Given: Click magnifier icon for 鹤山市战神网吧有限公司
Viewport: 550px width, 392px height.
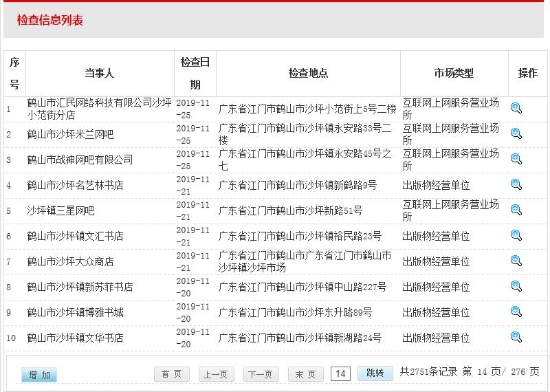Looking at the screenshot, I should (x=516, y=159).
